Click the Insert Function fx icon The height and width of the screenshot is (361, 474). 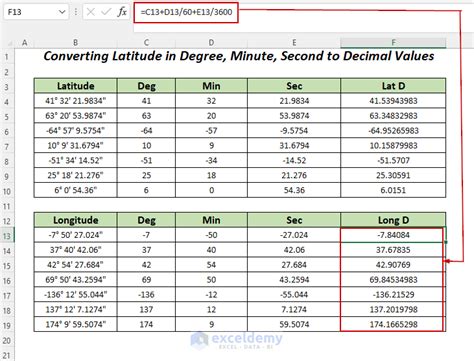tap(122, 12)
